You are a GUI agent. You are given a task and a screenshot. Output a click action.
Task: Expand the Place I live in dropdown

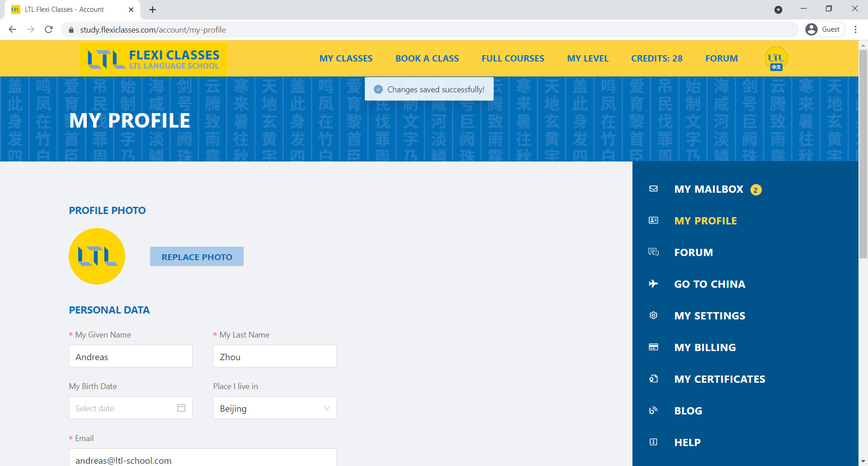click(275, 408)
